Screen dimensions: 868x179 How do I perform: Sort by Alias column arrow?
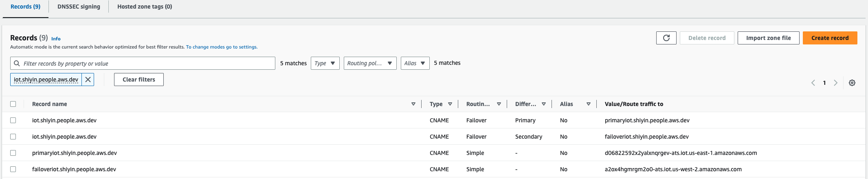588,104
